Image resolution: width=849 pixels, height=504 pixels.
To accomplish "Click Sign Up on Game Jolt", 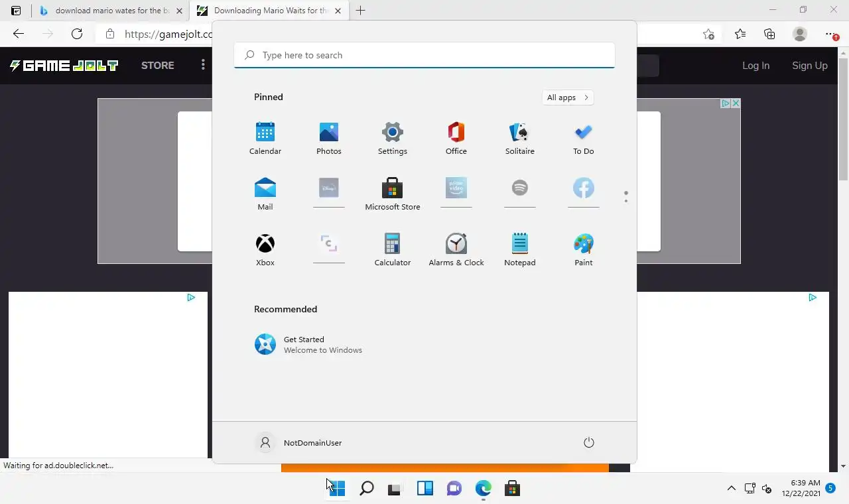I will pos(810,65).
